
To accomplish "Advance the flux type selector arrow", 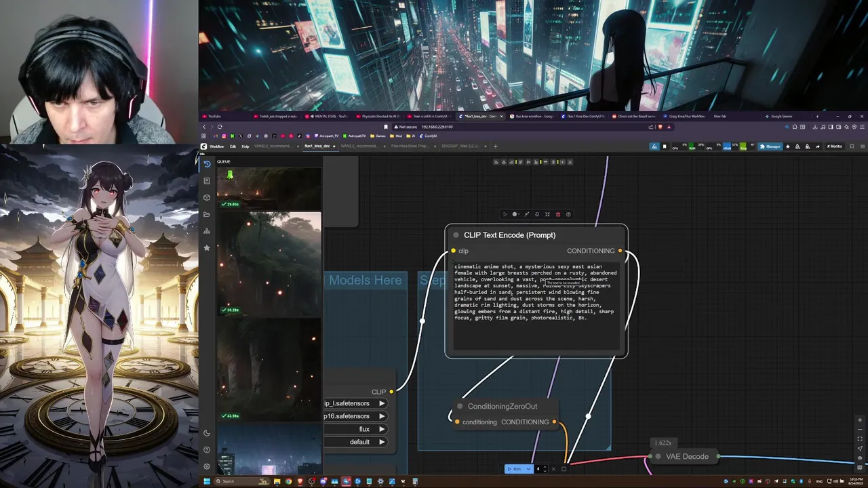I will click(382, 429).
